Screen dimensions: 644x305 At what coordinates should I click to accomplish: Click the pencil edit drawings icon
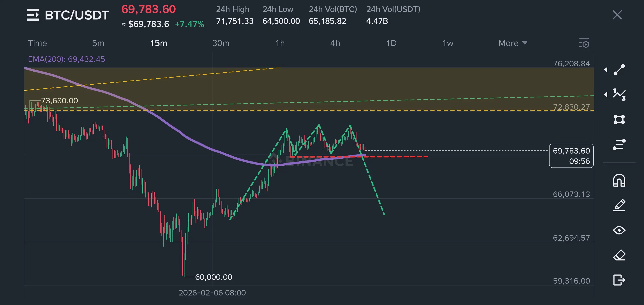(619, 205)
